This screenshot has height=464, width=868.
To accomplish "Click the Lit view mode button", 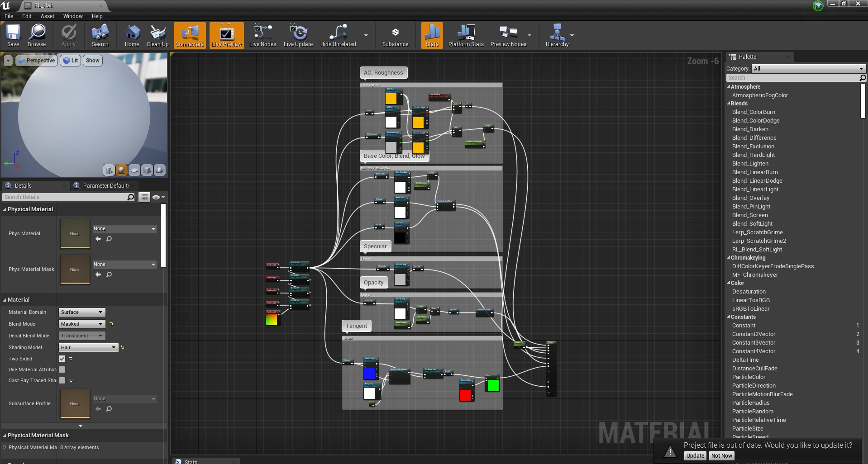I will pos(71,61).
